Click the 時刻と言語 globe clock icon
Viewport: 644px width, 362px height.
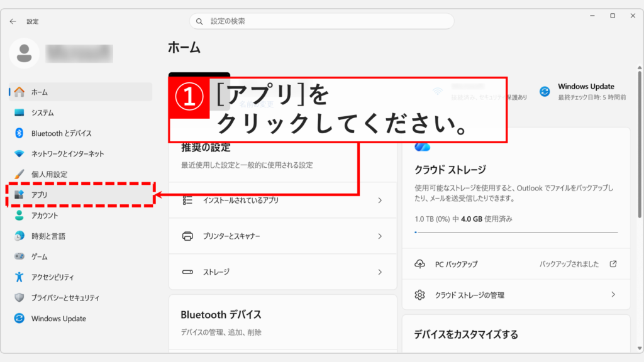click(19, 236)
